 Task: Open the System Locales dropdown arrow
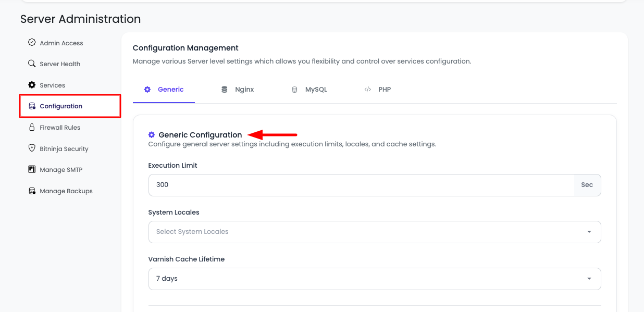point(589,232)
